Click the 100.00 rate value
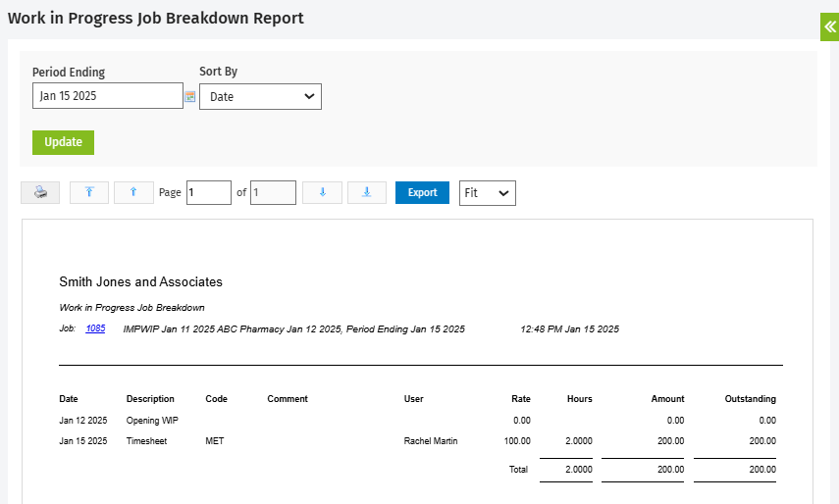Image resolution: width=839 pixels, height=504 pixels. (x=517, y=441)
